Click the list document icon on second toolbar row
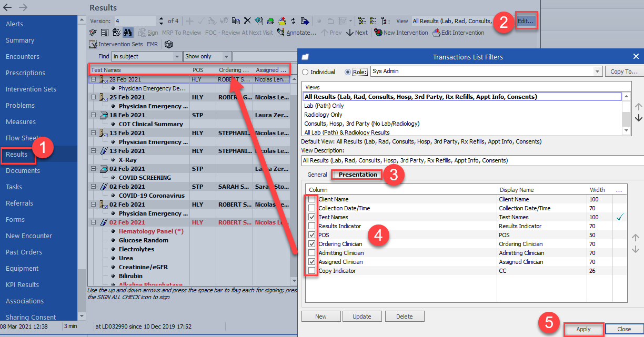This screenshot has height=337, width=644. click(105, 33)
